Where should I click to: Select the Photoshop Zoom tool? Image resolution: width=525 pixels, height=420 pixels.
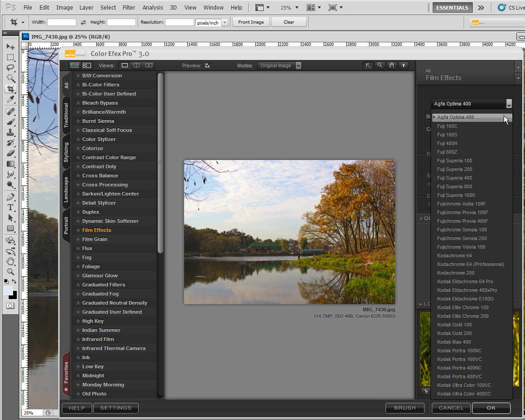click(10, 272)
